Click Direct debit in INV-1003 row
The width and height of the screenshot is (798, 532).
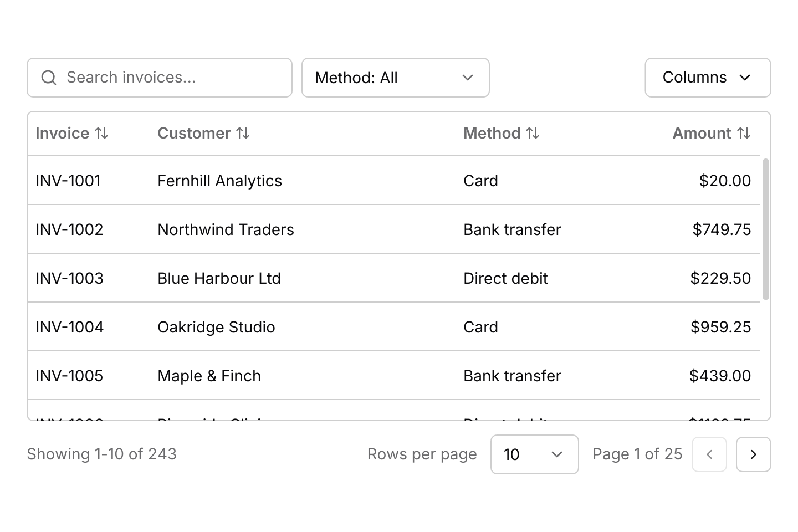[x=505, y=278]
